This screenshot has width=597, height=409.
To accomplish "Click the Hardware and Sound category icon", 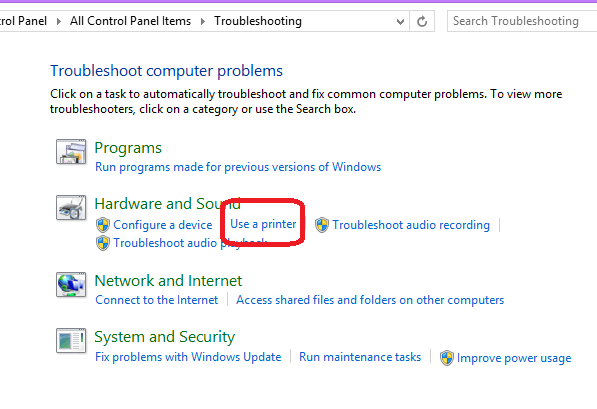I will [x=71, y=208].
